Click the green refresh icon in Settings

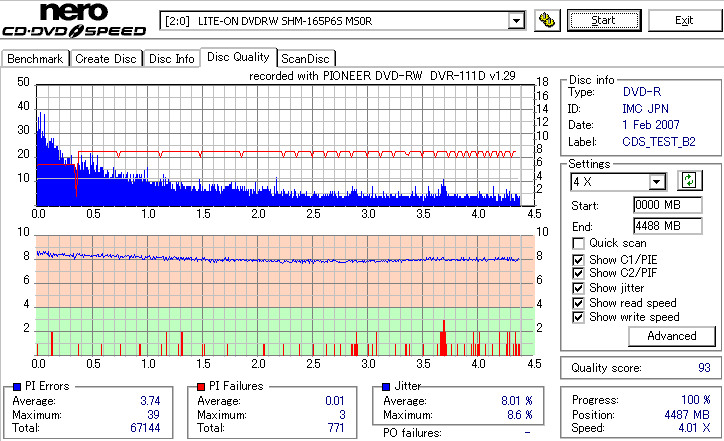coord(689,180)
